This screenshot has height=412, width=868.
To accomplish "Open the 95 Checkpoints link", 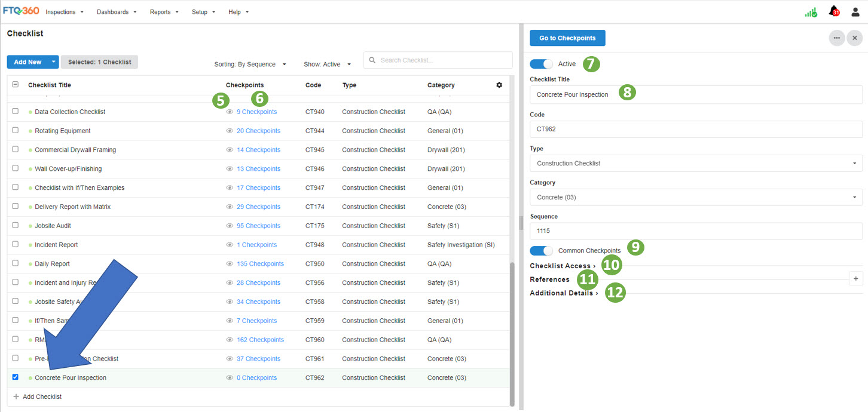I will [x=258, y=226].
